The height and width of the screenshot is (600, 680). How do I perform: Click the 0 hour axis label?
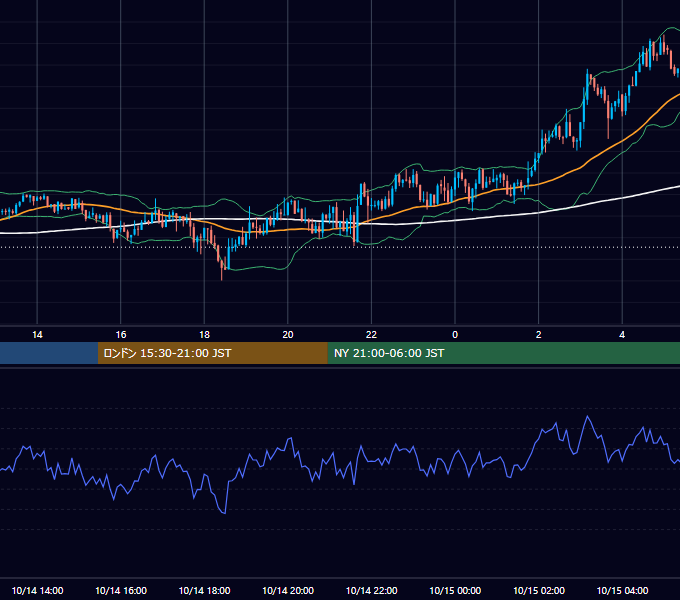455,335
